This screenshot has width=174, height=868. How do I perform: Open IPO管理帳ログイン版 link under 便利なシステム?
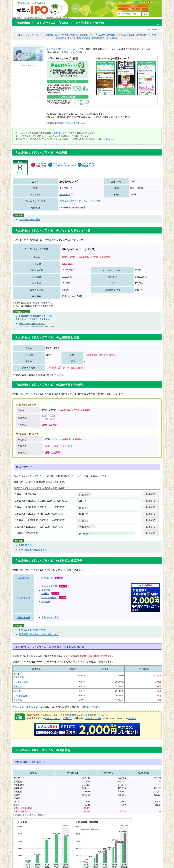coord(42,316)
